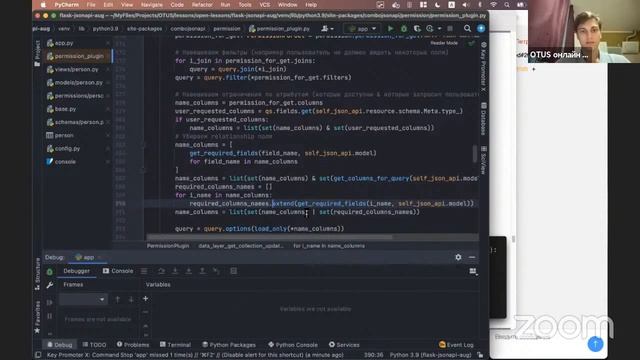Open Favorites tool window sidebar
This screenshot has height=360, width=640.
pos(37,317)
